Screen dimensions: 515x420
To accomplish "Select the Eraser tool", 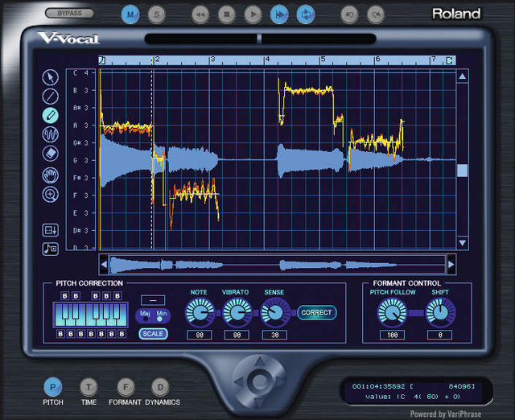I will pos(51,154).
